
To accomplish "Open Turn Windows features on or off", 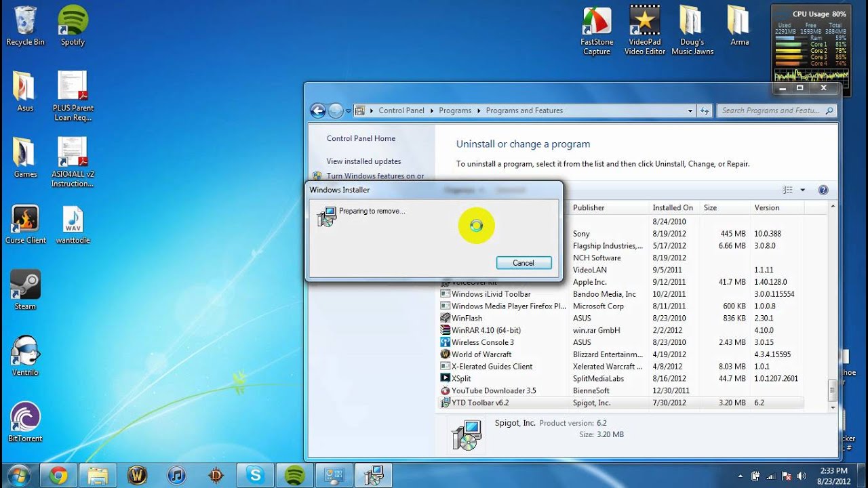I will point(375,176).
